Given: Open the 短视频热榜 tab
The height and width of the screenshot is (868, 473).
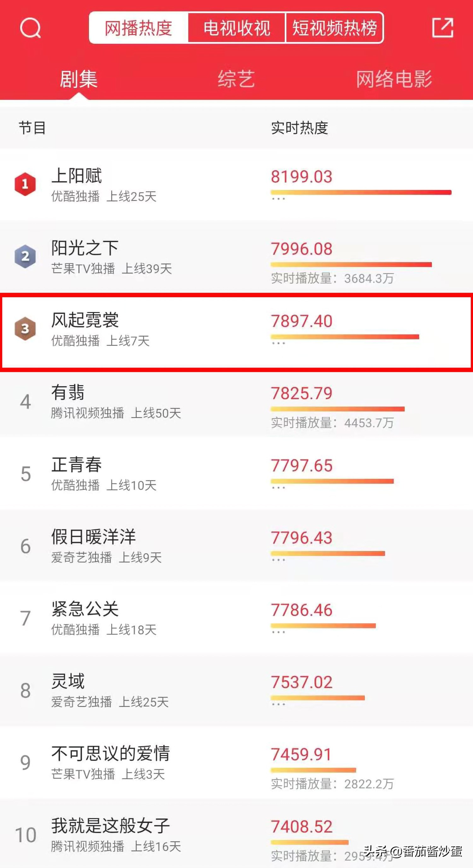Looking at the screenshot, I should [335, 29].
